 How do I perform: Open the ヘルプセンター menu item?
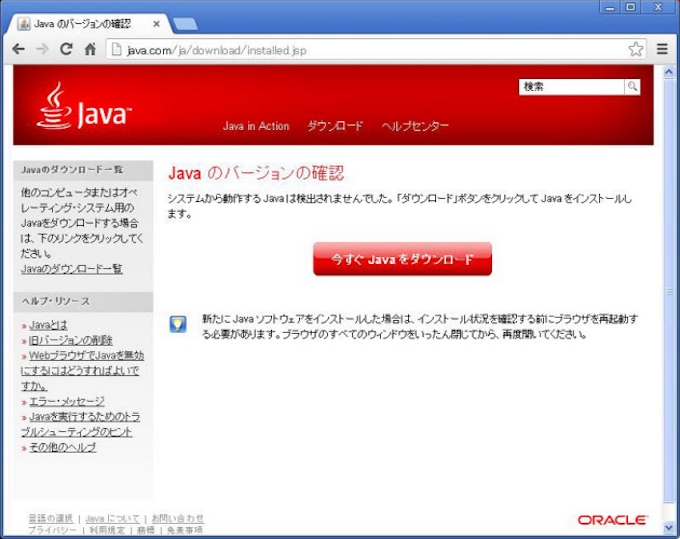pos(415,126)
